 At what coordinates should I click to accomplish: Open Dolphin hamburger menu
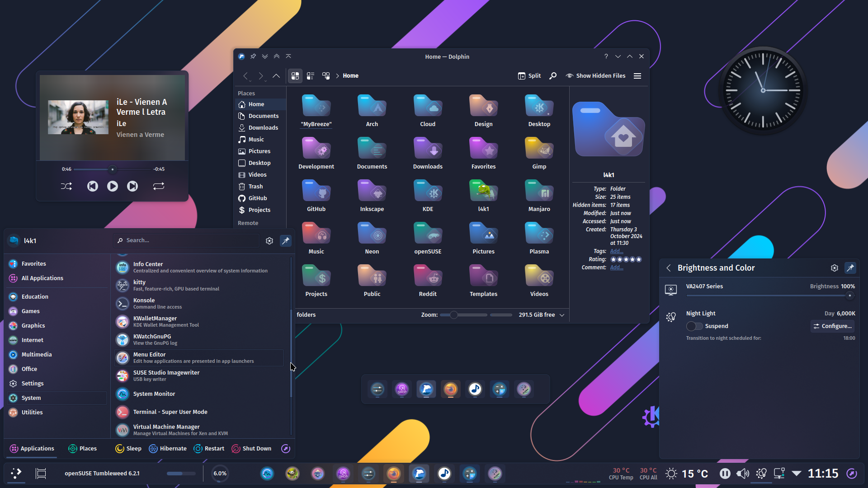(637, 76)
